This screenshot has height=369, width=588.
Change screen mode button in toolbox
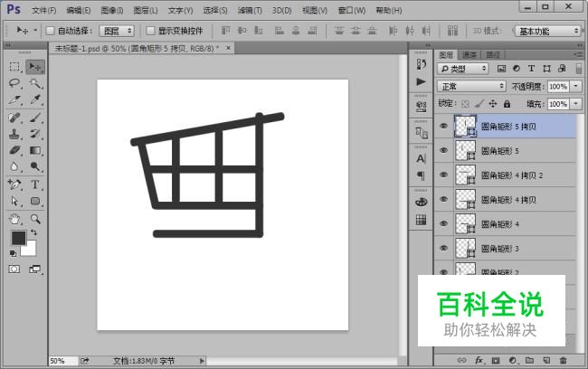(x=35, y=270)
